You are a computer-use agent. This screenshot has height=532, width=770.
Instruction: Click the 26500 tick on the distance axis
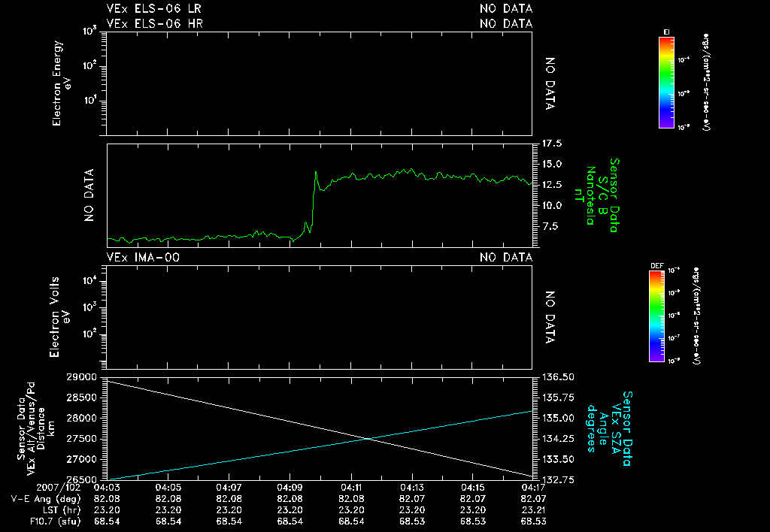81,479
